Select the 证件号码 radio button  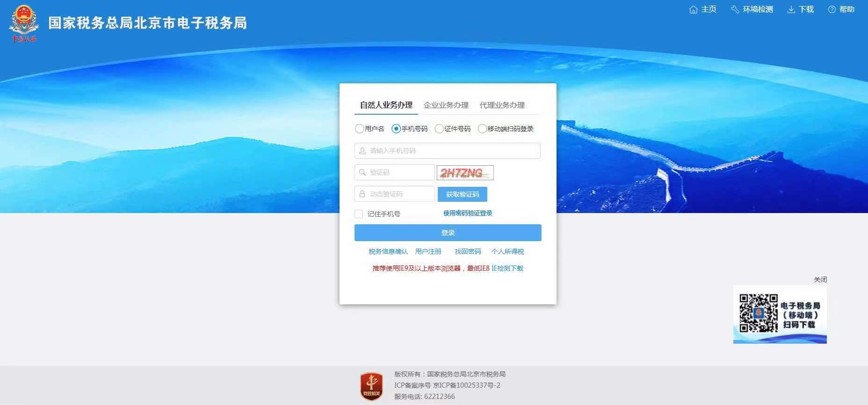pyautogui.click(x=439, y=129)
